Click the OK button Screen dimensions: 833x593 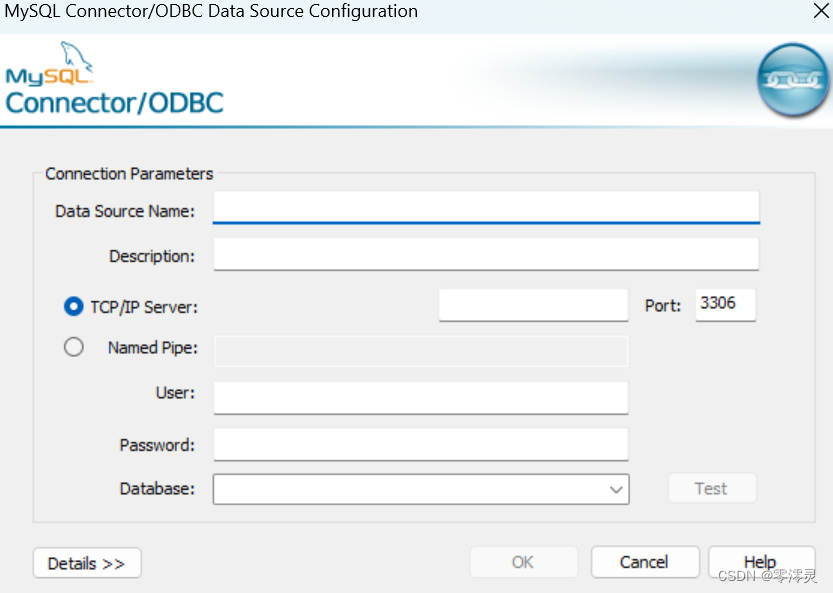point(523,562)
